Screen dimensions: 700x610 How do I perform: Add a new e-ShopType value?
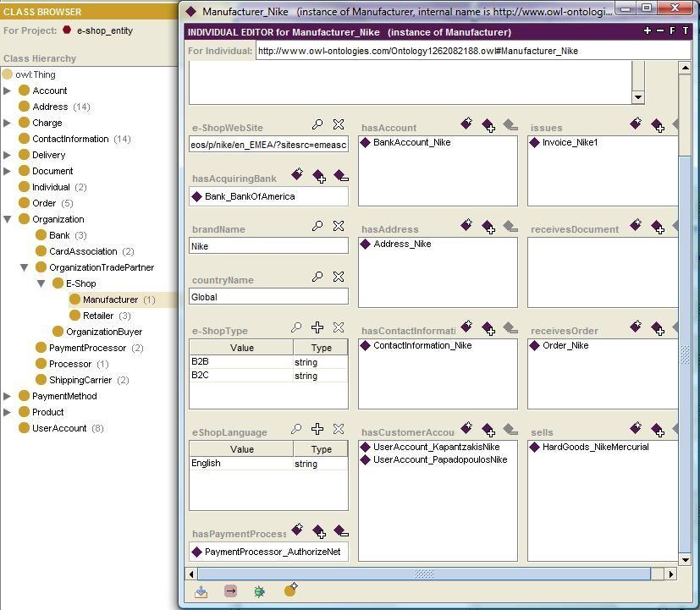[x=317, y=327]
